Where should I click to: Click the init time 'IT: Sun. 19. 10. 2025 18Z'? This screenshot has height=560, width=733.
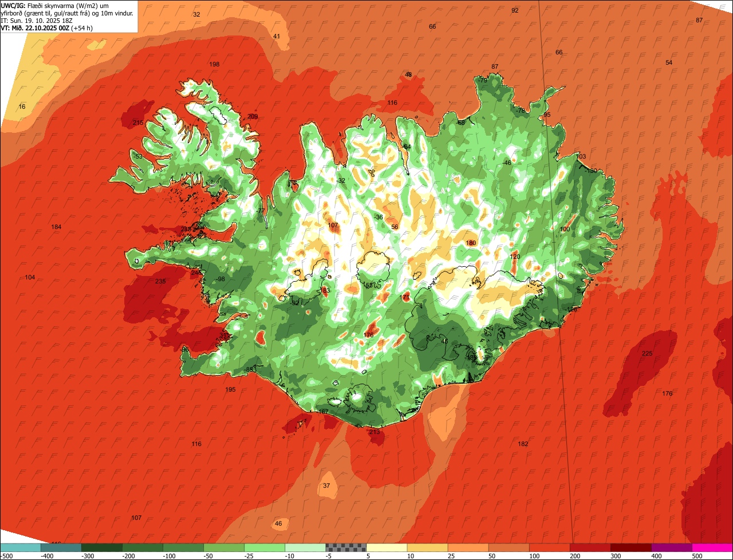point(37,20)
